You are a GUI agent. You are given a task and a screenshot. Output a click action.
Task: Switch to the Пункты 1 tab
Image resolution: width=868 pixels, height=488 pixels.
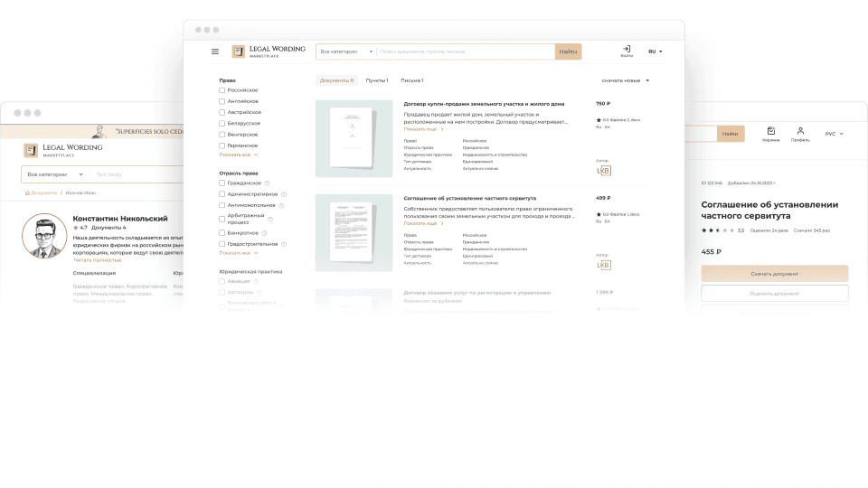pos(376,80)
